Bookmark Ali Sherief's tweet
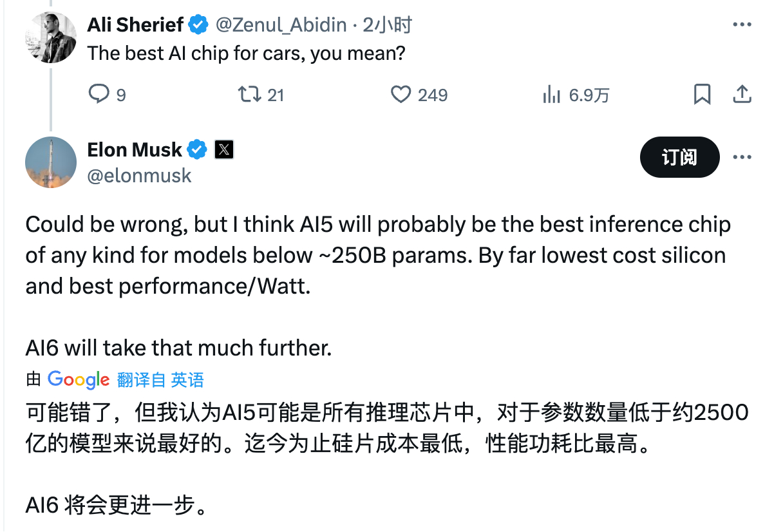774x532 pixels. [x=702, y=95]
